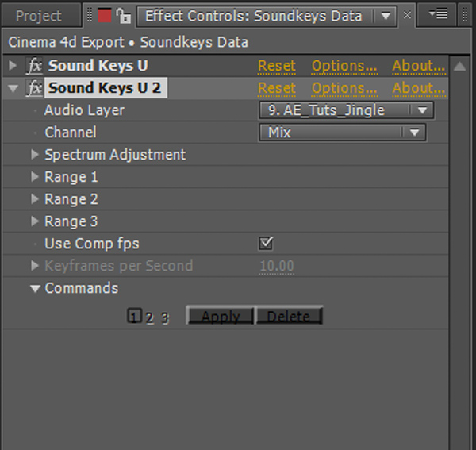Expand the Range 1 group
The image size is (476, 450).
tap(35, 177)
